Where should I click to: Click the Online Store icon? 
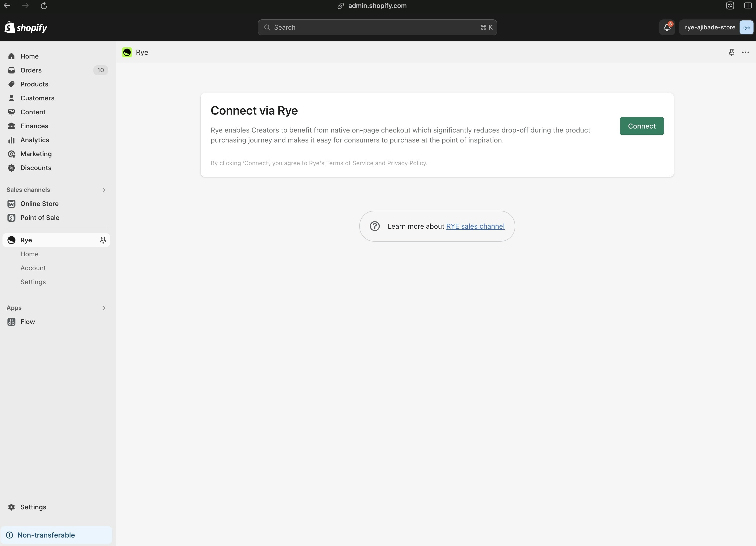[x=11, y=204]
